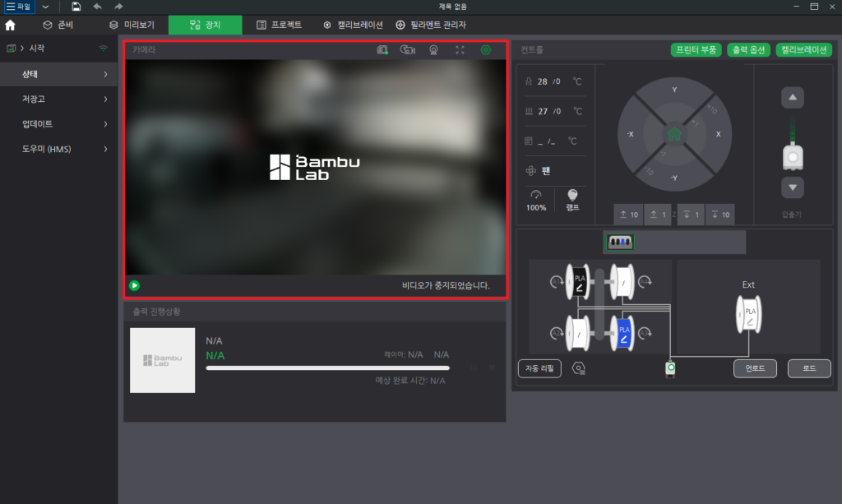Image resolution: width=842 pixels, height=504 pixels.
Task: Open the 캘리브레이션 tab
Action: tap(353, 25)
